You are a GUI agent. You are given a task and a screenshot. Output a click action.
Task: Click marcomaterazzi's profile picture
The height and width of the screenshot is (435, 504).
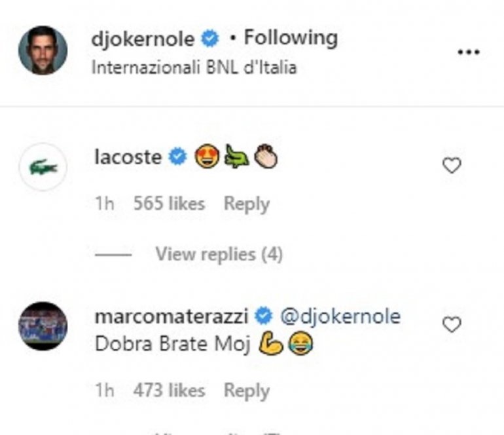[x=43, y=326]
